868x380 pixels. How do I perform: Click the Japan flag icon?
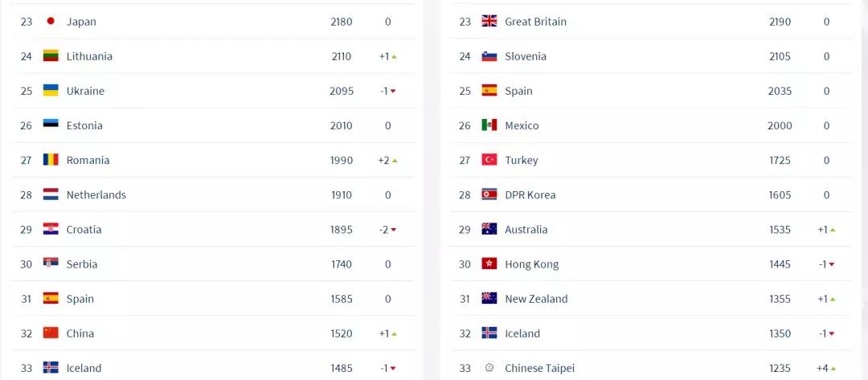(x=51, y=22)
